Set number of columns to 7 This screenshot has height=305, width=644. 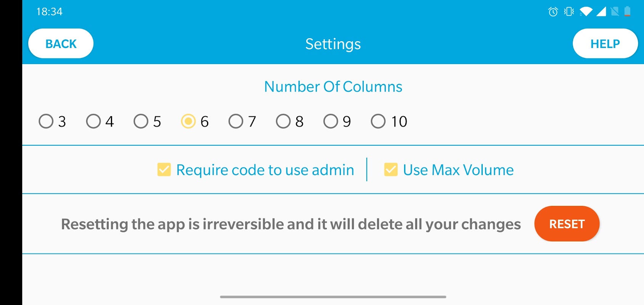236,121
